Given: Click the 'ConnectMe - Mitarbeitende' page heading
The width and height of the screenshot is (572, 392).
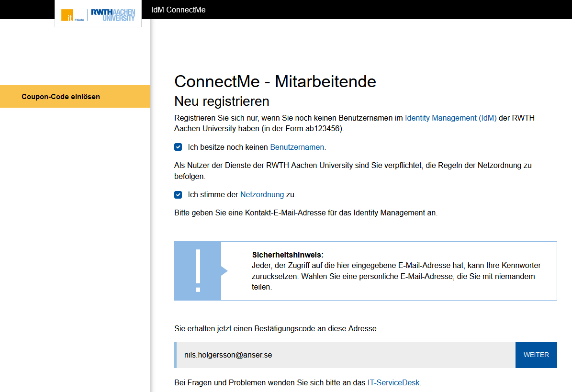Looking at the screenshot, I should tap(275, 81).
